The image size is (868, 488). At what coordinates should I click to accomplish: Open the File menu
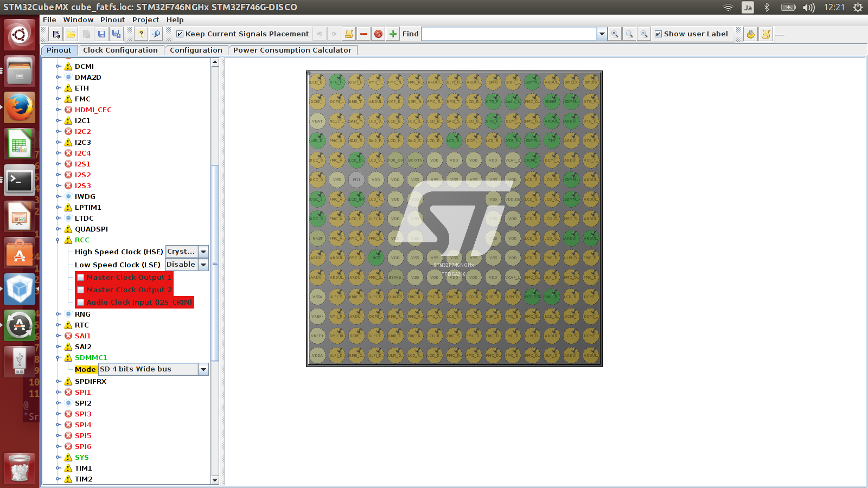(49, 20)
